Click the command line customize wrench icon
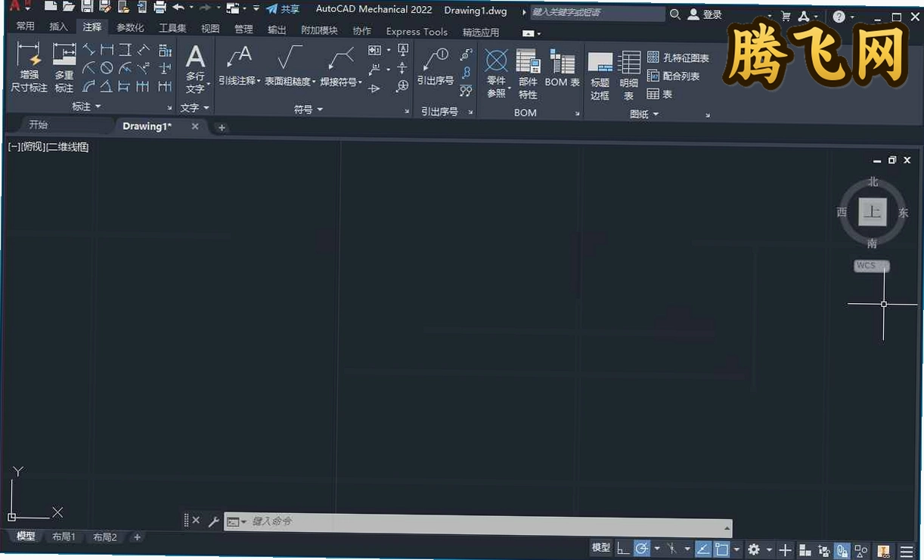The height and width of the screenshot is (560, 924). (213, 521)
